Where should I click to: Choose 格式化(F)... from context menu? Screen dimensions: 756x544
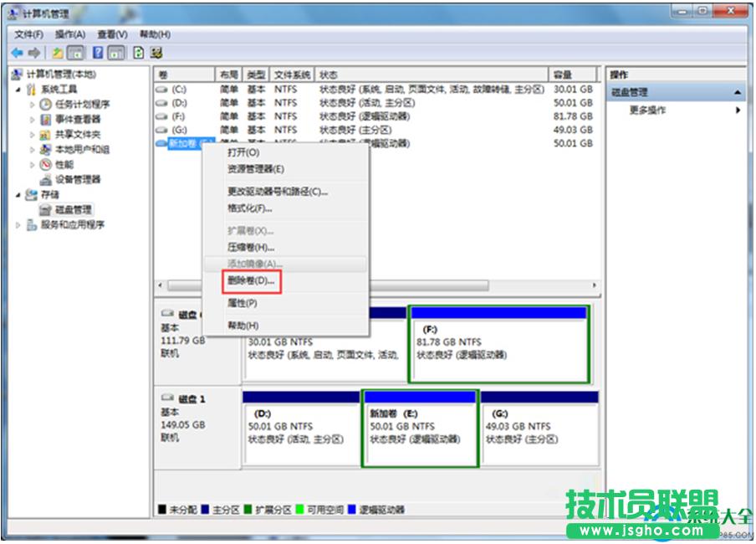click(x=285, y=208)
